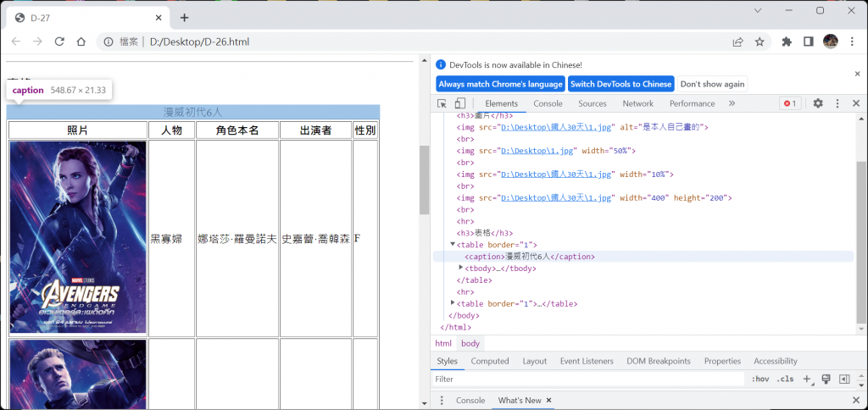Open the alt-text image source link
The width and height of the screenshot is (868, 410).
[x=558, y=127]
